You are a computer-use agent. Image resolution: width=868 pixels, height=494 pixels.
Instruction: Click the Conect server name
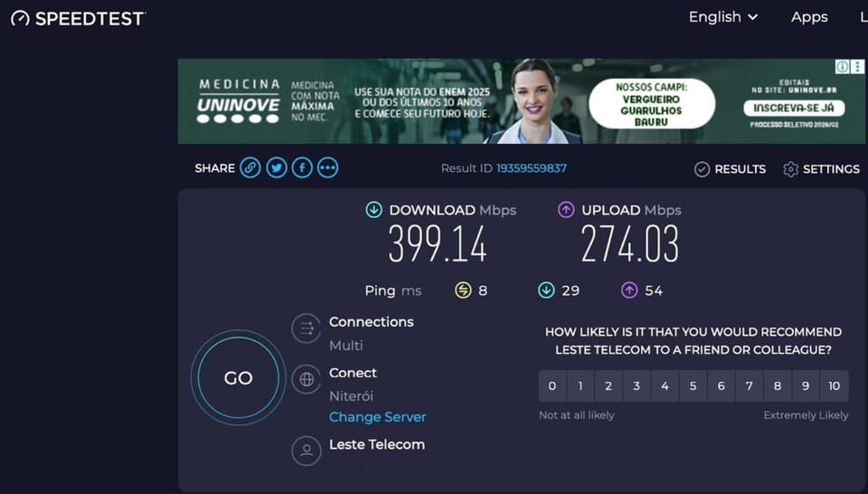pos(353,373)
